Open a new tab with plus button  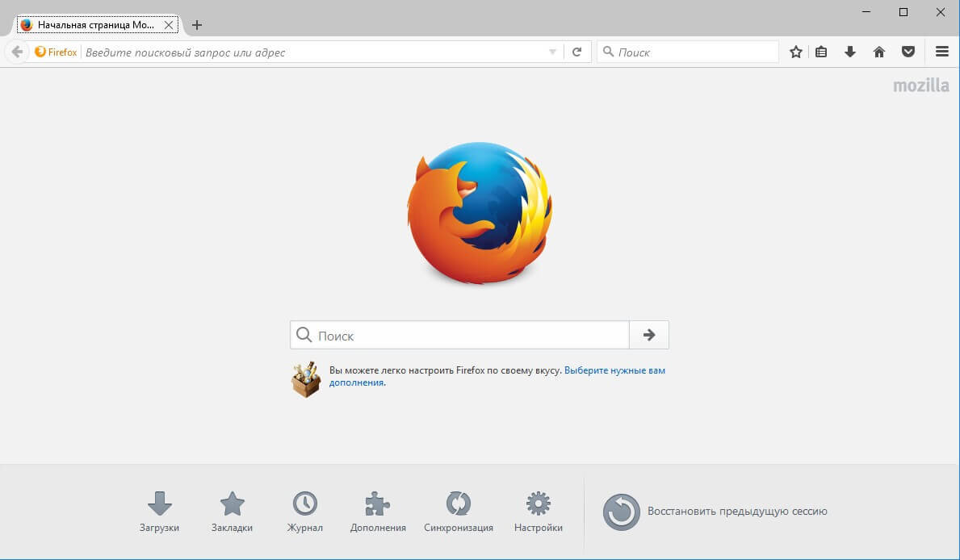point(196,25)
